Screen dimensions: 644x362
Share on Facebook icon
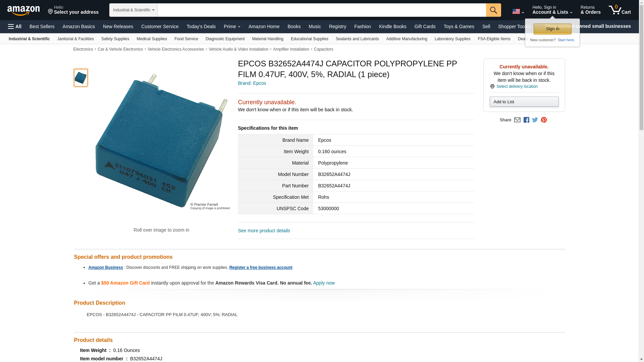[x=526, y=120]
